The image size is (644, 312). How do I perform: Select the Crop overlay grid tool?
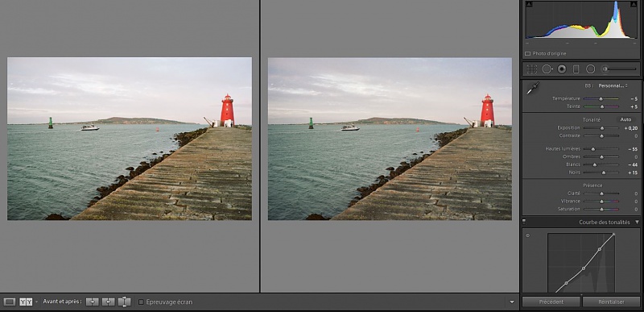[532, 69]
